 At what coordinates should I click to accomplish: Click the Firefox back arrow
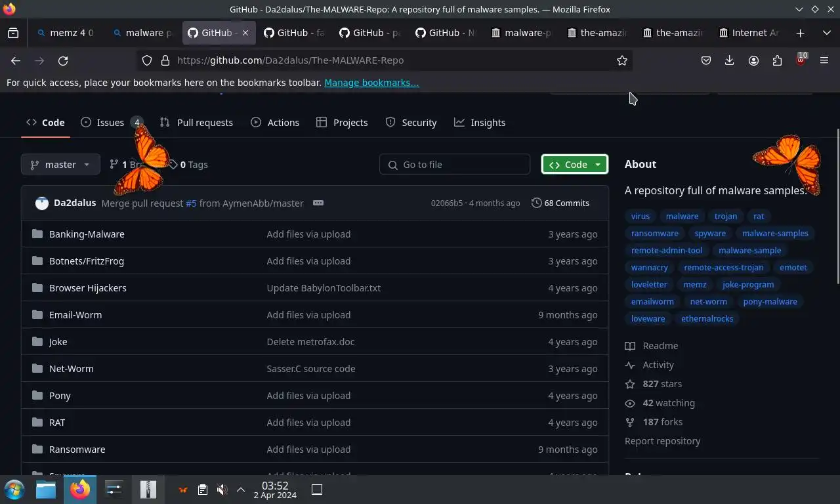[16, 60]
